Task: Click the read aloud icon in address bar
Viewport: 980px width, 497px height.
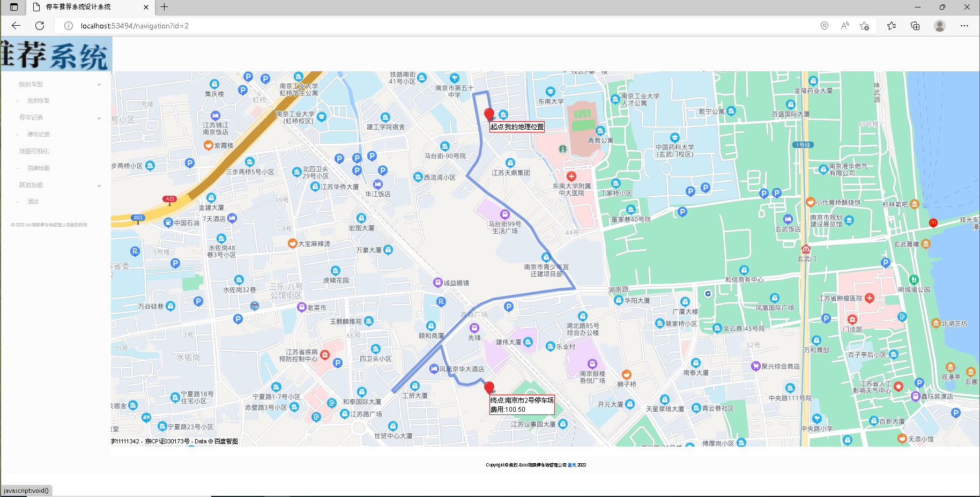Action: (845, 26)
